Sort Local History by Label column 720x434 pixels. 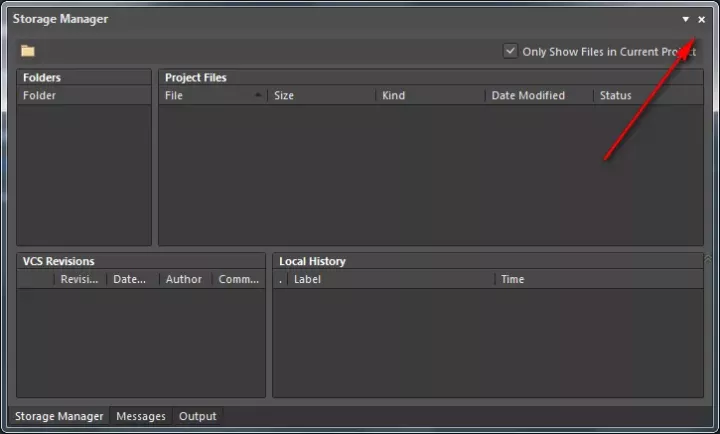pyautogui.click(x=390, y=280)
